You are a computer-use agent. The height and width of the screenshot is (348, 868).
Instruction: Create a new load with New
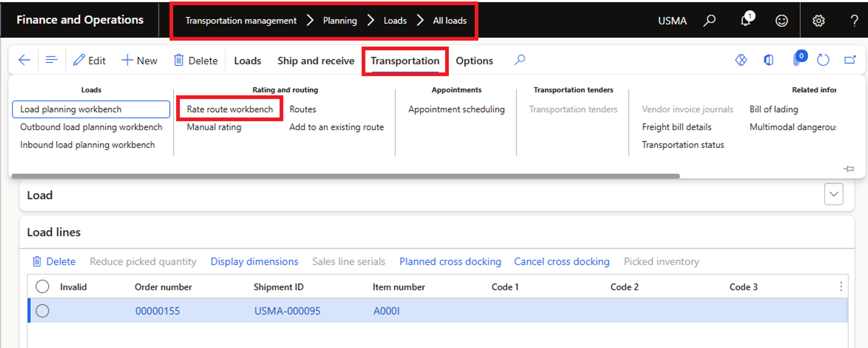pyautogui.click(x=139, y=61)
